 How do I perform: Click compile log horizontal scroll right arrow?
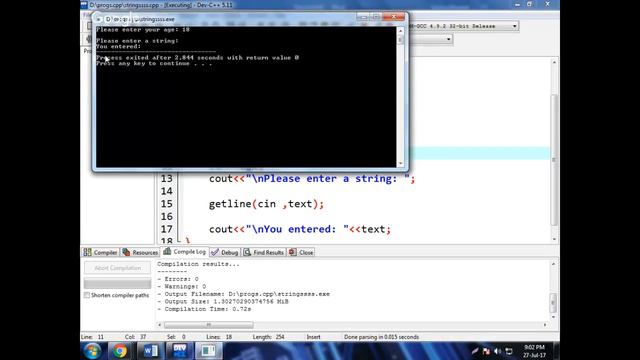pyautogui.click(x=545, y=325)
